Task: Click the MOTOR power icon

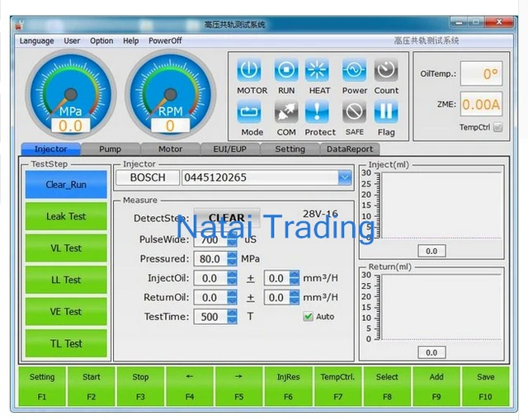Action: [x=249, y=70]
